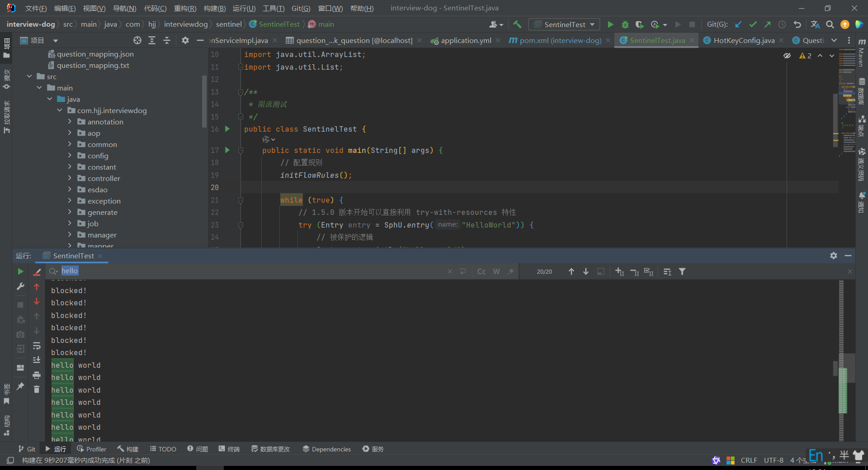The image size is (868, 470).
Task: Toggle Words option in console search
Action: click(496, 271)
